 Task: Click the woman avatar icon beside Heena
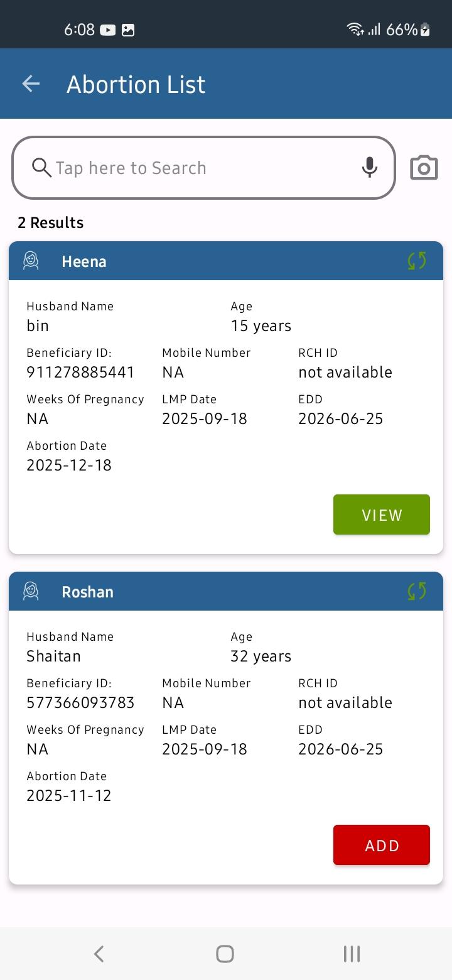31,261
